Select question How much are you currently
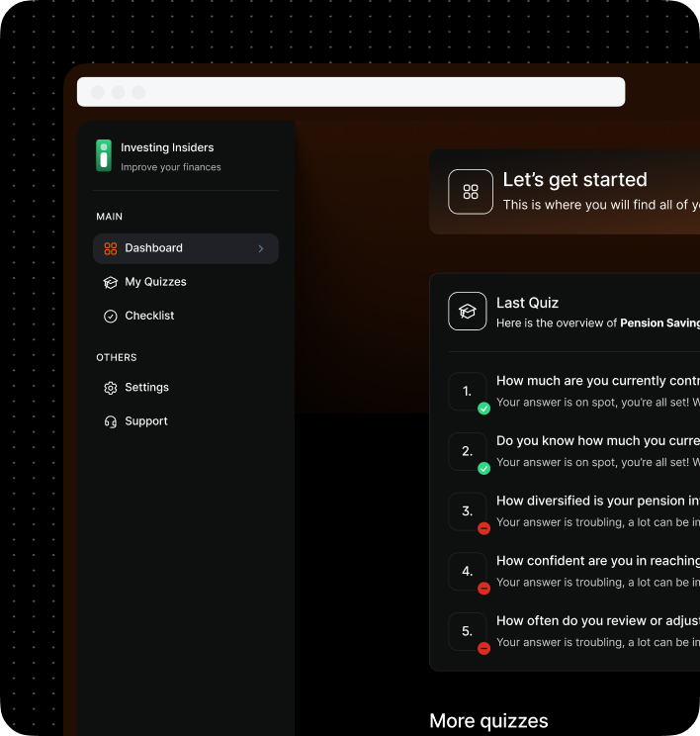 point(598,381)
